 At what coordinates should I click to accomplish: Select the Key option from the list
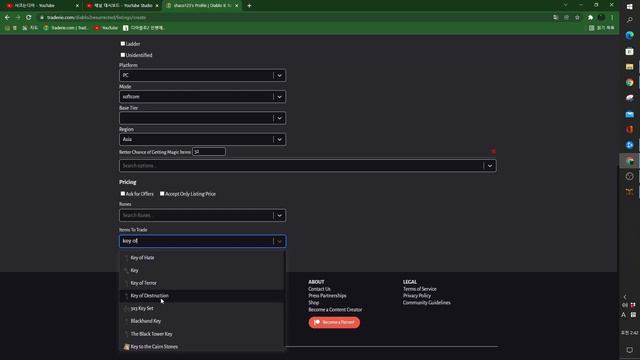[202, 270]
